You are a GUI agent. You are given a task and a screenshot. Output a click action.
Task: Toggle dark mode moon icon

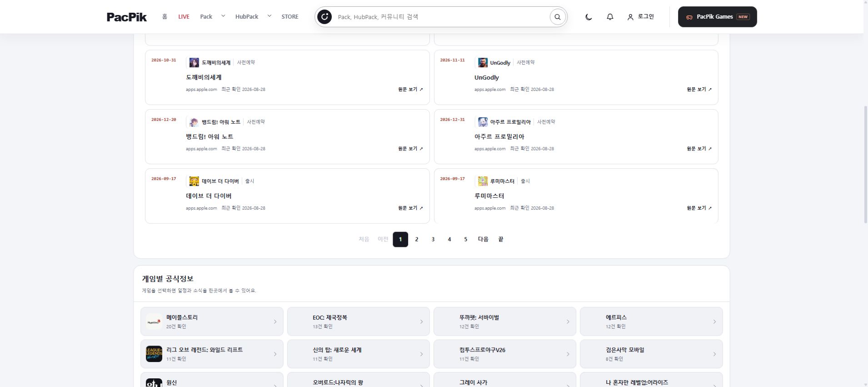pyautogui.click(x=589, y=17)
